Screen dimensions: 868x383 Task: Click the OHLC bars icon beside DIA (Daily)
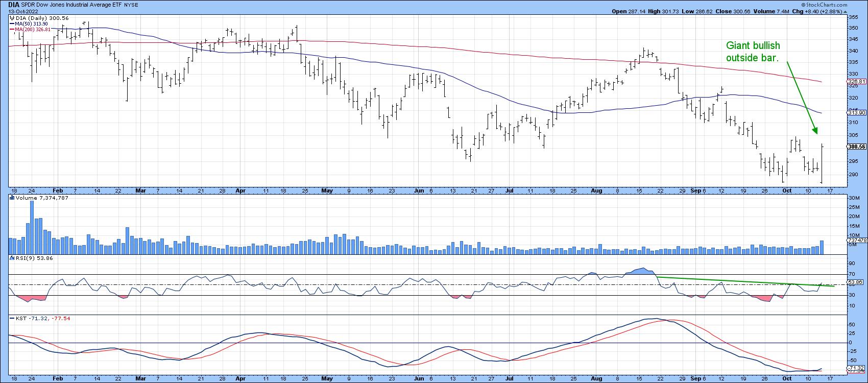[x=11, y=18]
